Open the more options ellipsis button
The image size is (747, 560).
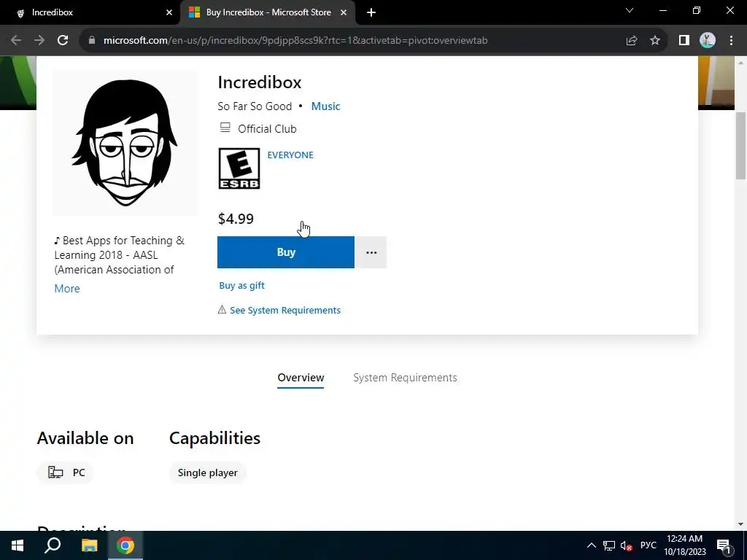[371, 252]
